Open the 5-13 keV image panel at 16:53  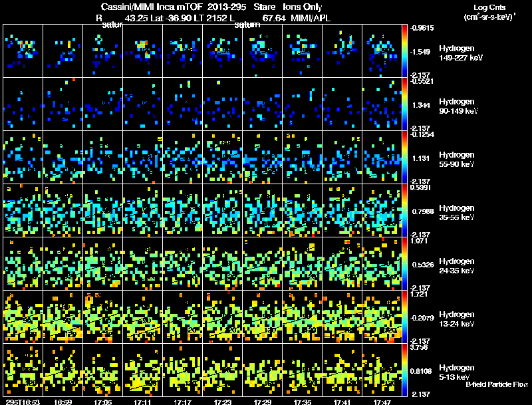(x=23, y=370)
